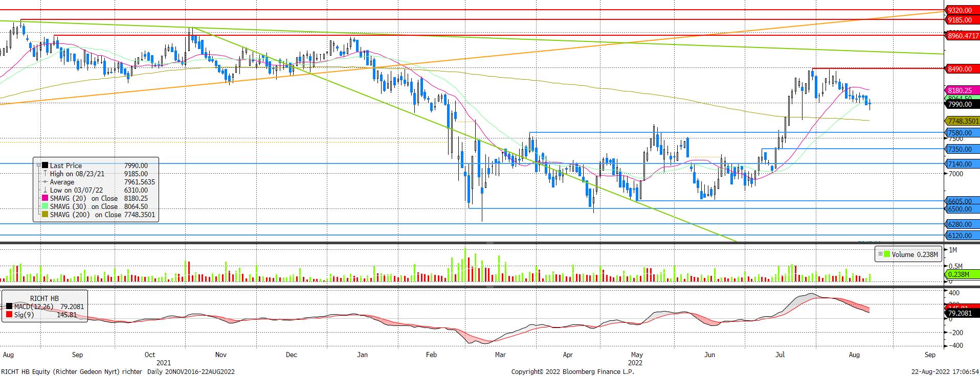Click the RICHT HB Equity chart title text
This screenshot has width=980, height=376.
[x=118, y=371]
